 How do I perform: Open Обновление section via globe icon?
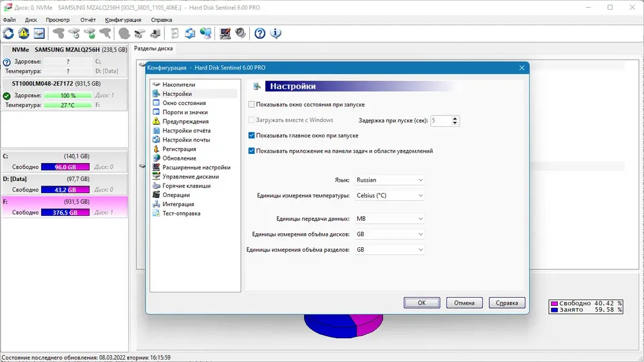(156, 158)
